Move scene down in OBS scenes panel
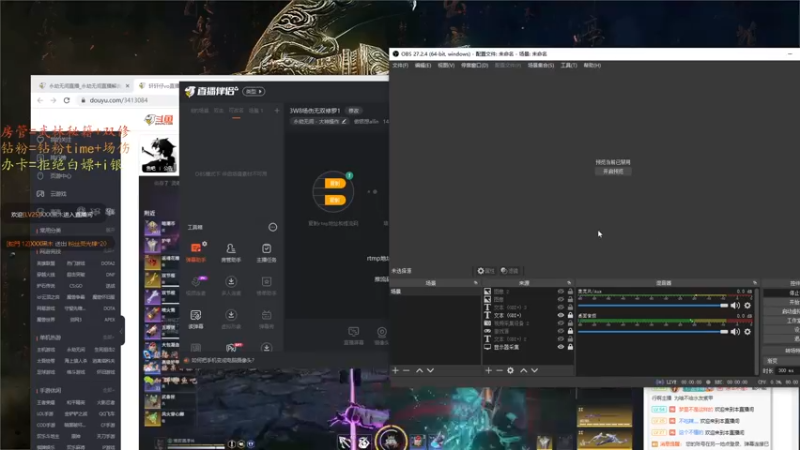This screenshot has width=800, height=450. [431, 370]
